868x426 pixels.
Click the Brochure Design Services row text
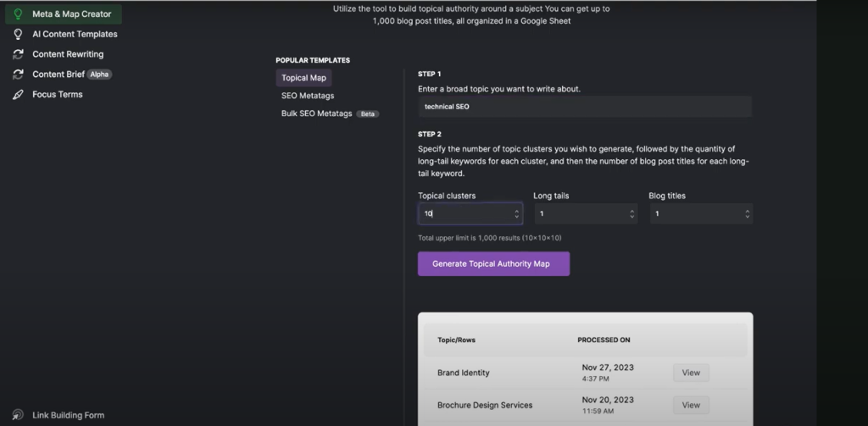click(485, 405)
